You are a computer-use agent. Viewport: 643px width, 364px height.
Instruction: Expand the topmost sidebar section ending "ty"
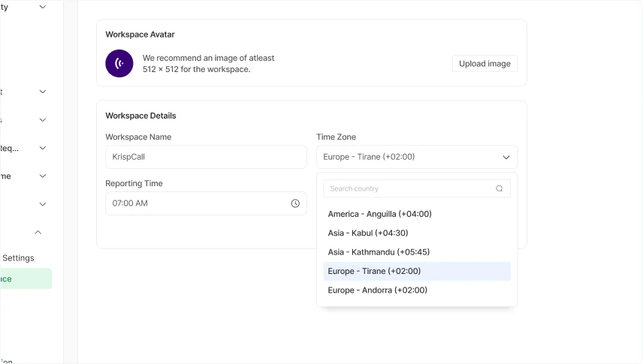42,8
